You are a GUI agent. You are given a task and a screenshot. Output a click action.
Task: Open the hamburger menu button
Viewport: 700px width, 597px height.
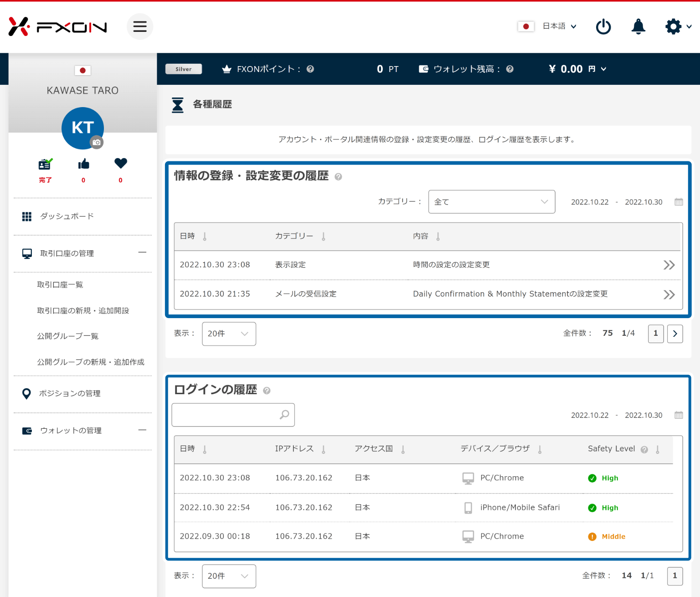[x=140, y=26]
